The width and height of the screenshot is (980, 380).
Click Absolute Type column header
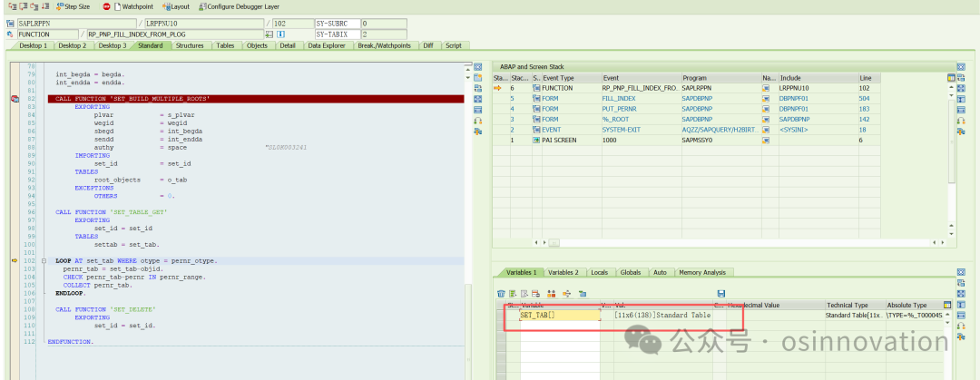(913, 305)
